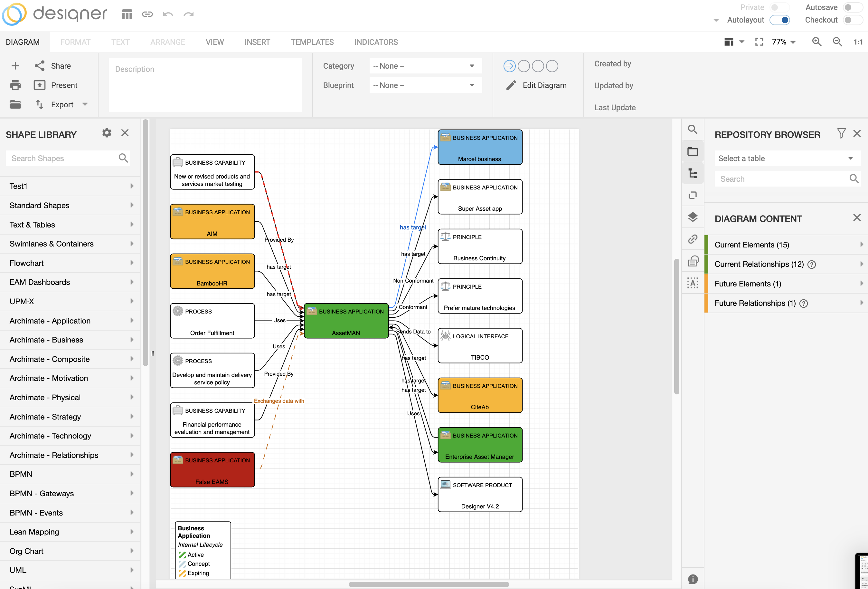The height and width of the screenshot is (589, 868).
Task: Click the zoom in magnifier icon
Action: (x=816, y=42)
